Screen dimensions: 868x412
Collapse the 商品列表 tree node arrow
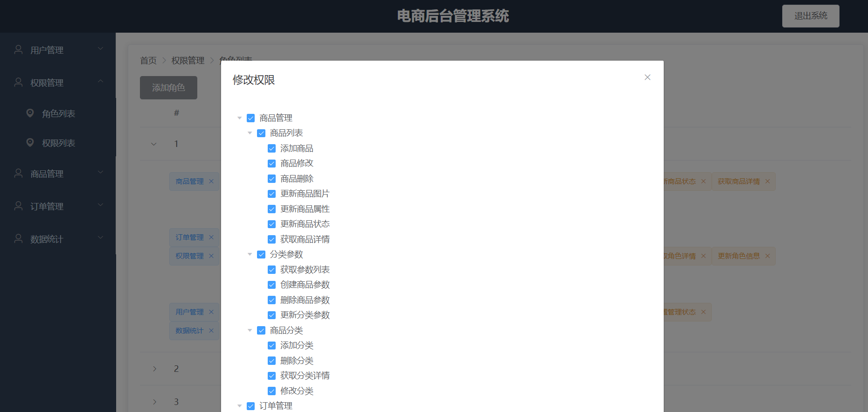[250, 133]
